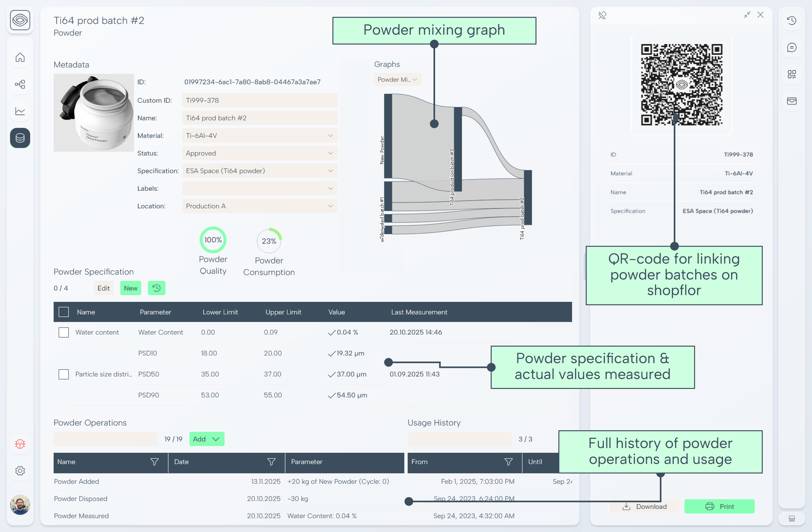Open the analytics chart sidebar icon
The height and width of the screenshot is (532, 812).
(x=20, y=111)
